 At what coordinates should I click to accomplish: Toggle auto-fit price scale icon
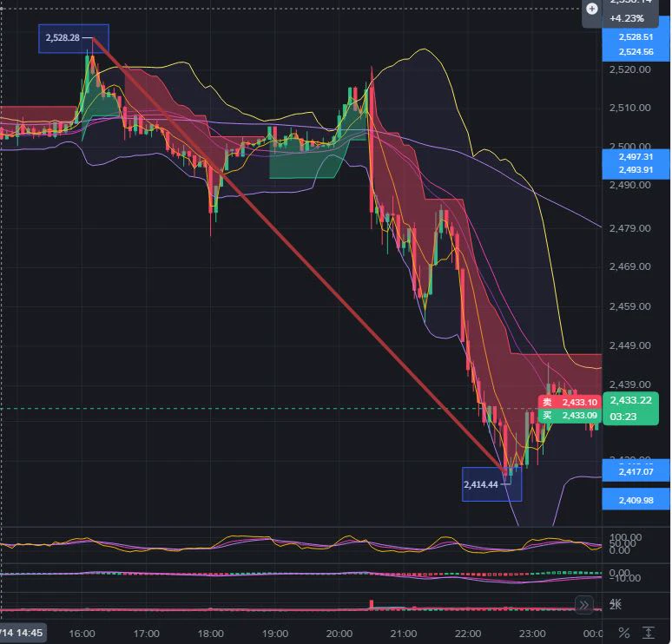tap(649, 633)
